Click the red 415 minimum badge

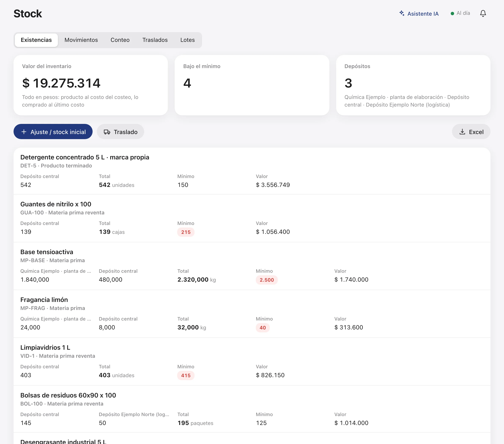[186, 376]
